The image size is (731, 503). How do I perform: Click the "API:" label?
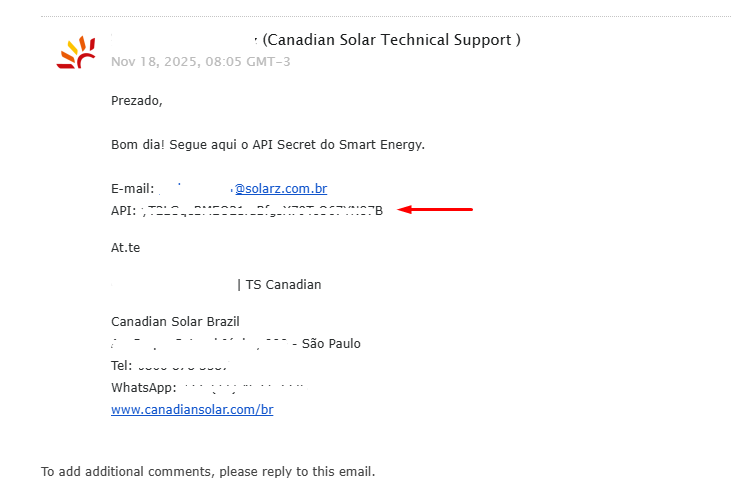tap(123, 210)
